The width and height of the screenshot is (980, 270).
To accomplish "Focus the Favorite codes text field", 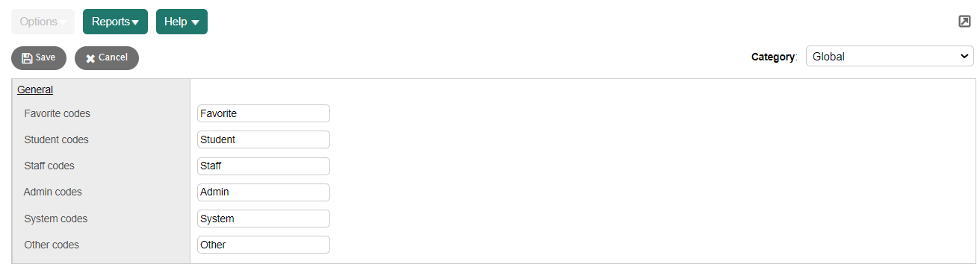I will tap(264, 113).
